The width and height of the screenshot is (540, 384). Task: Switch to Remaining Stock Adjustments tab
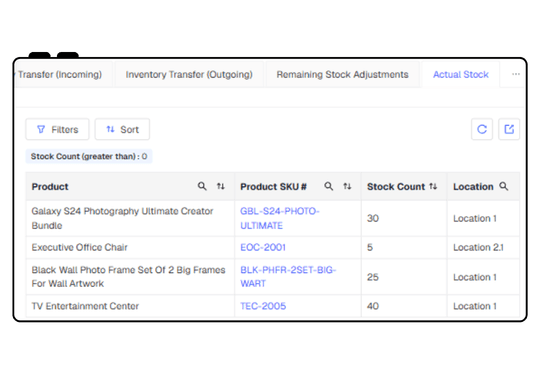pyautogui.click(x=342, y=74)
